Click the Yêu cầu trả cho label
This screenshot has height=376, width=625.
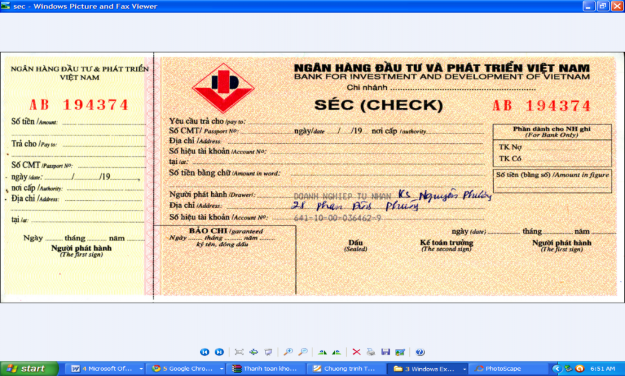tap(207, 121)
